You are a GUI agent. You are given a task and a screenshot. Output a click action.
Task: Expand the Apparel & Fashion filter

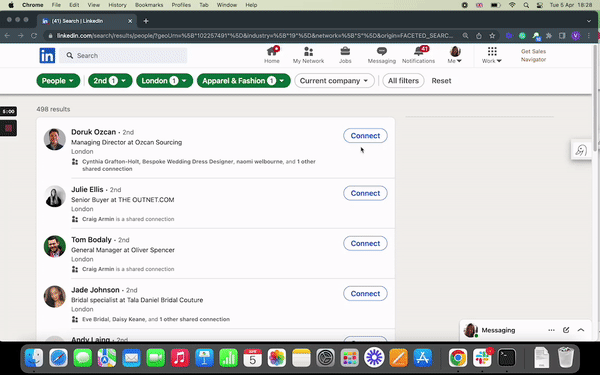(244, 81)
